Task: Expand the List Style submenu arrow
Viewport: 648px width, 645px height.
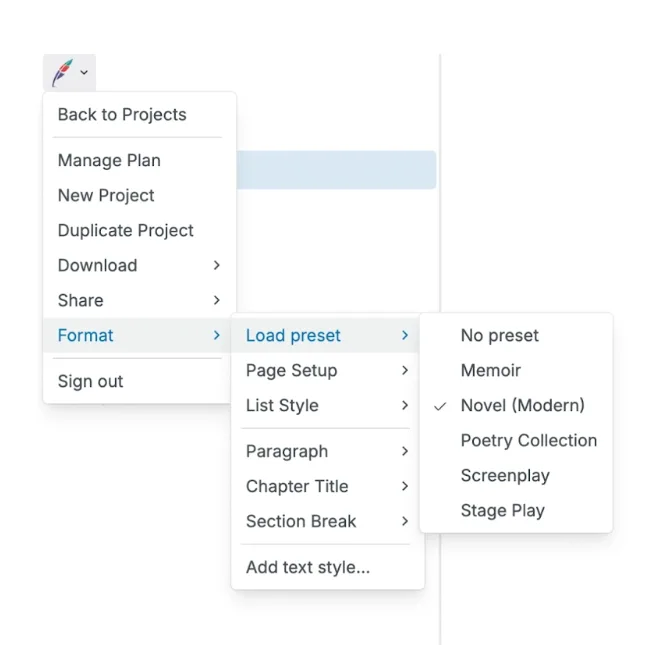Action: pyautogui.click(x=405, y=405)
